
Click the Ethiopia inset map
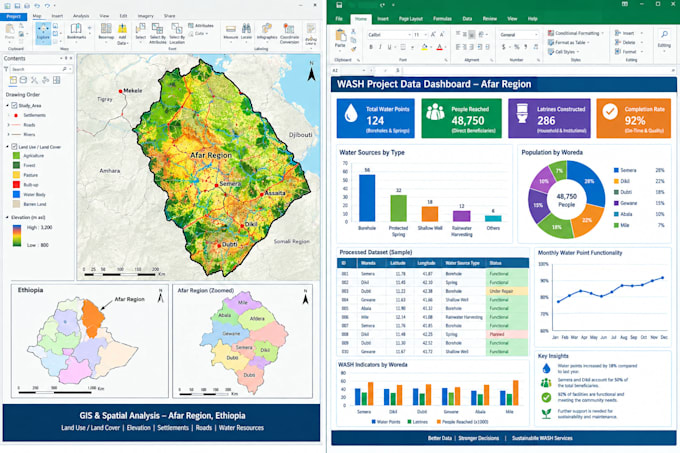click(x=90, y=341)
